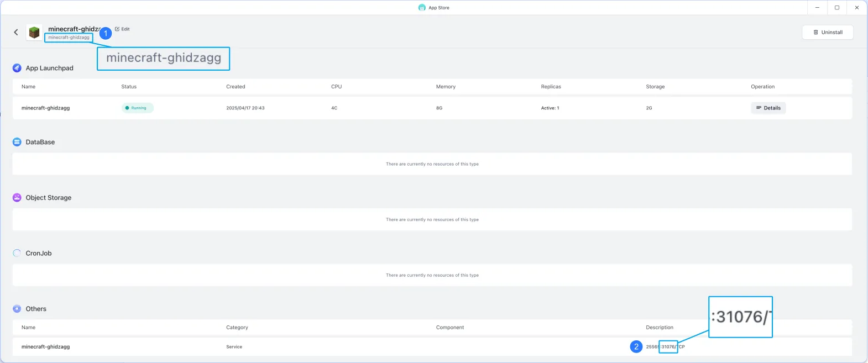
Task: Click the 4C CPU value
Action: [x=334, y=108]
